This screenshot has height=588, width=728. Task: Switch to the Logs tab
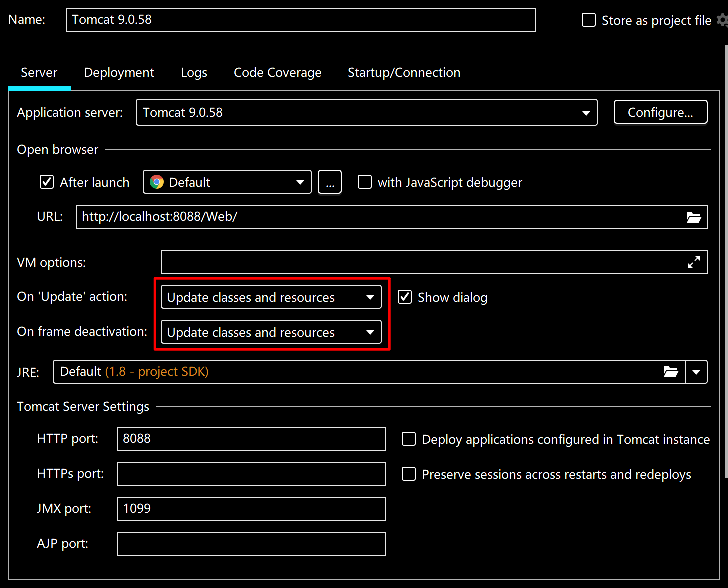pyautogui.click(x=194, y=73)
